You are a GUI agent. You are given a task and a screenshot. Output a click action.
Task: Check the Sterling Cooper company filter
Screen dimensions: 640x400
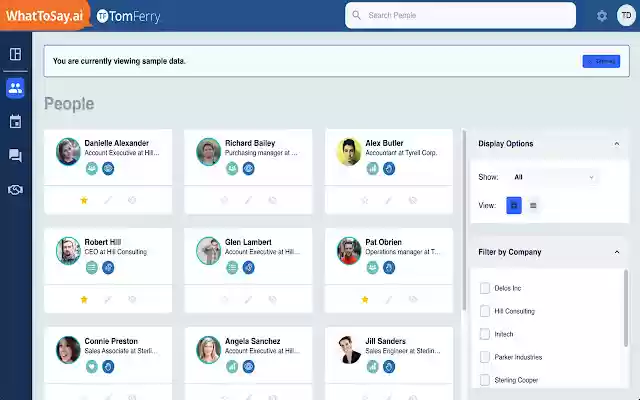pyautogui.click(x=485, y=380)
